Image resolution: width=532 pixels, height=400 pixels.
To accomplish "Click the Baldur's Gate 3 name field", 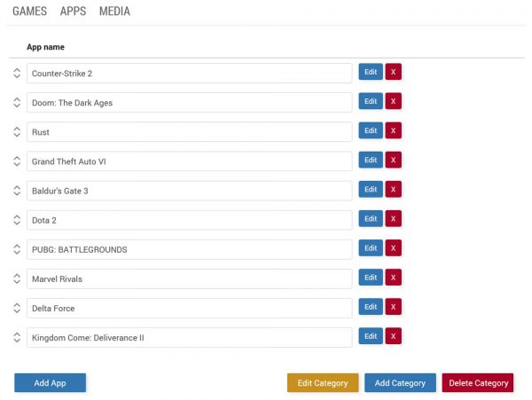I will [190, 191].
